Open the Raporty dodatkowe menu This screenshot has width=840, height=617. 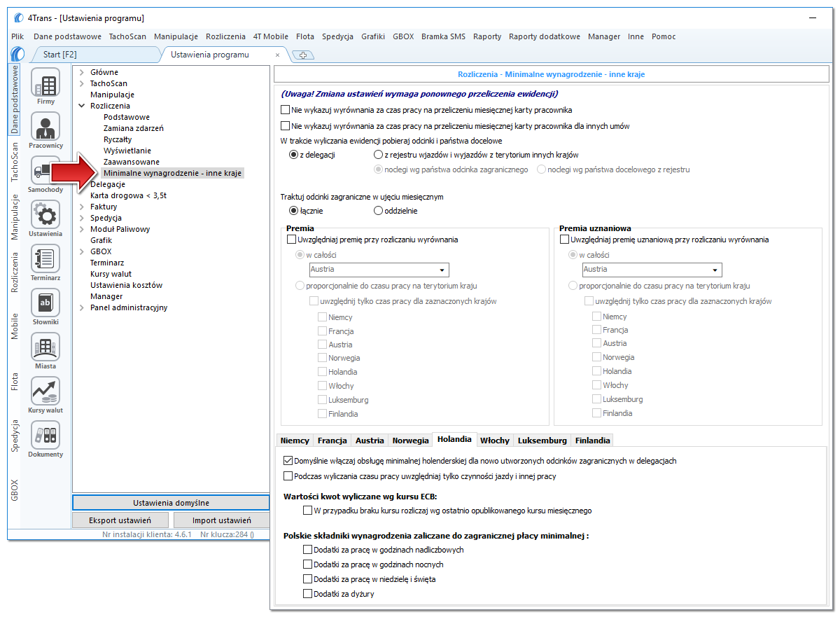(545, 36)
